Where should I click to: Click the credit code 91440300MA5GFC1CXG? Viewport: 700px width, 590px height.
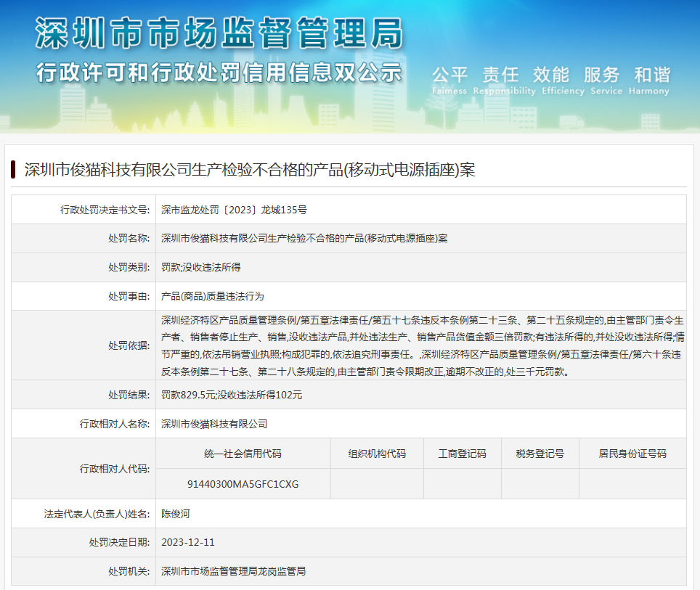(243, 484)
